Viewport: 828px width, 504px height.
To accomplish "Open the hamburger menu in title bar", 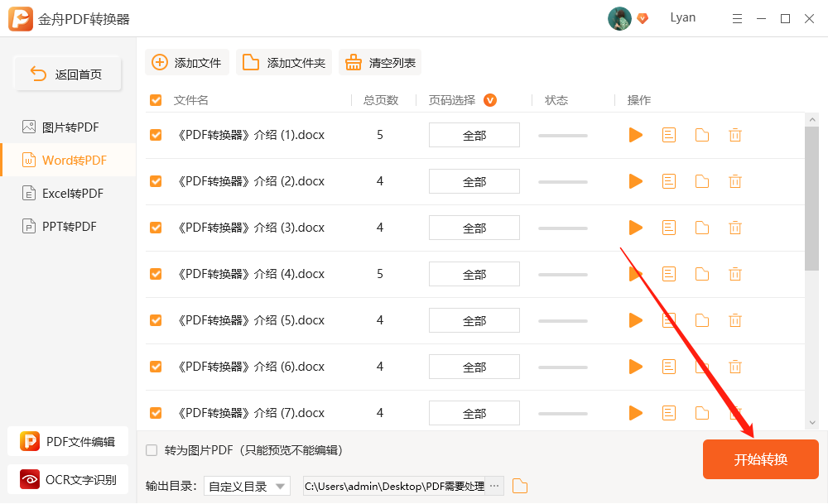I will point(737,19).
